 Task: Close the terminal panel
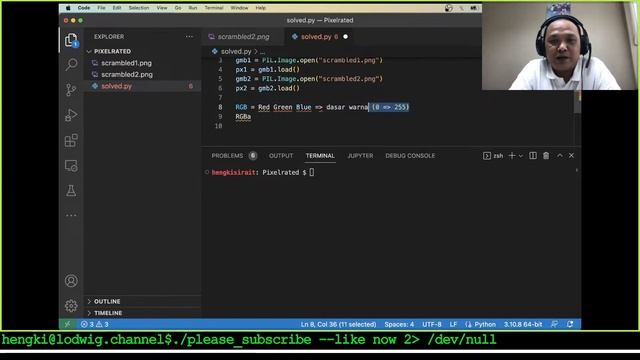571,156
